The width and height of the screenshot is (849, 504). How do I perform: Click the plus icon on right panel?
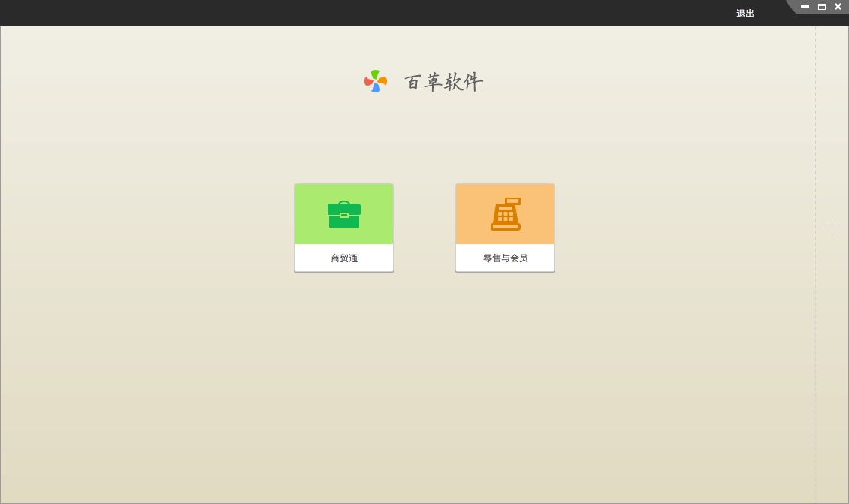tap(832, 228)
